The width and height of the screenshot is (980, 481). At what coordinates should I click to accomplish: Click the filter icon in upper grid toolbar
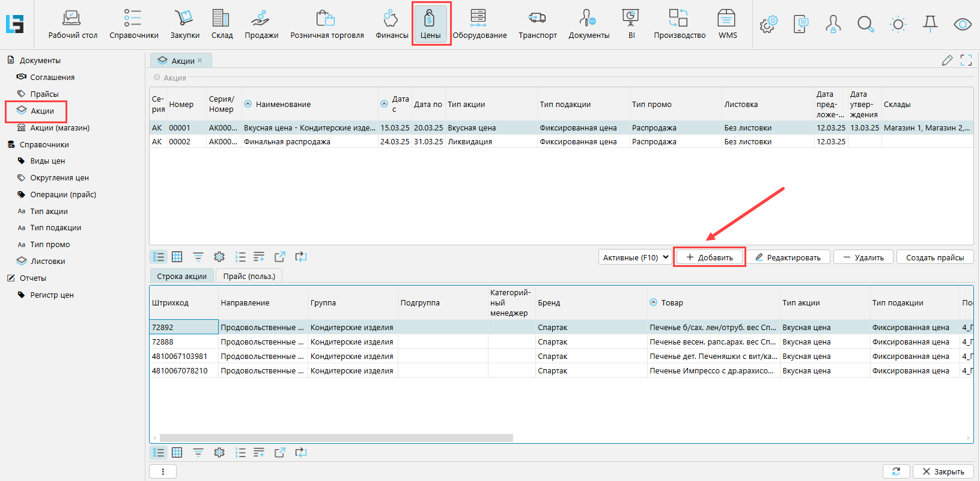[x=198, y=257]
